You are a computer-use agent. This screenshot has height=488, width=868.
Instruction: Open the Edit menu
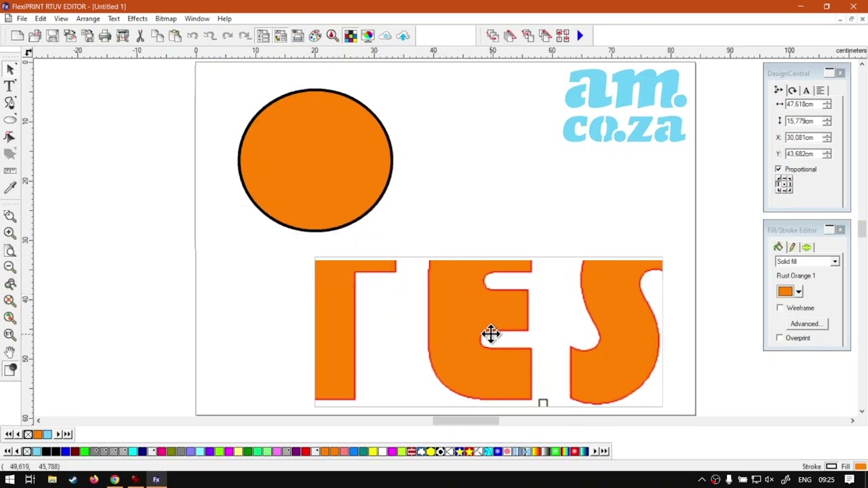click(x=41, y=18)
